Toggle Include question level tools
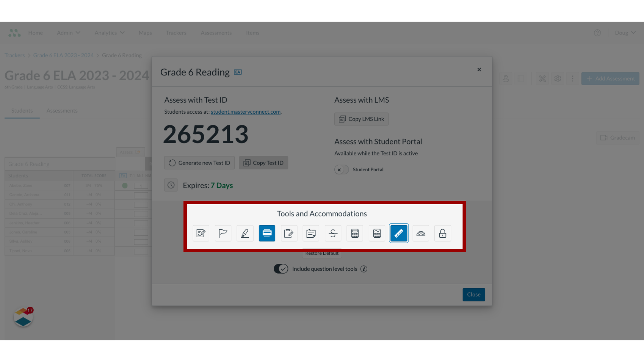644x362 pixels. pyautogui.click(x=281, y=269)
